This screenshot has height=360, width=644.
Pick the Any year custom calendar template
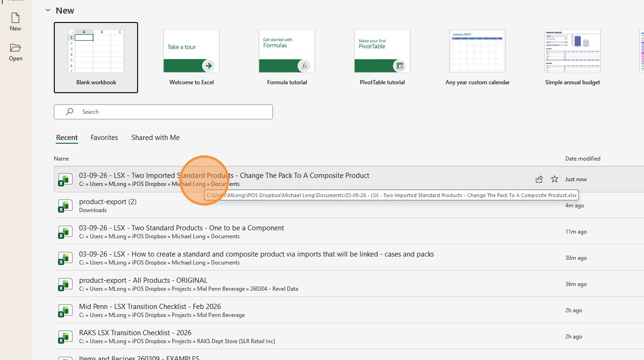[x=477, y=58]
